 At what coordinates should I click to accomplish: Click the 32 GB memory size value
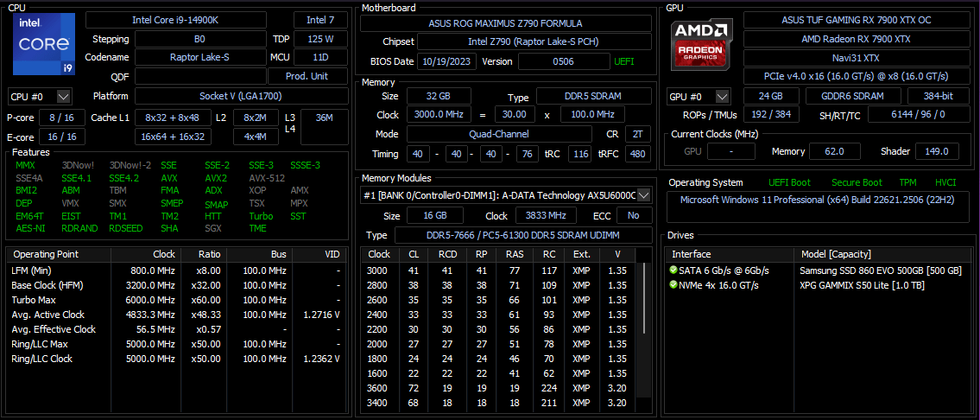tap(438, 97)
